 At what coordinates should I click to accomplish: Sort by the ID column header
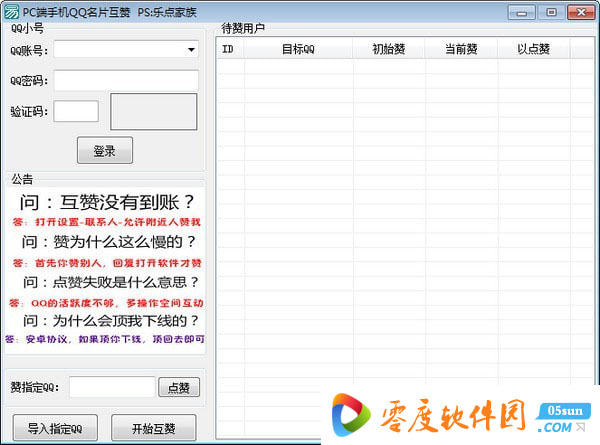coord(228,49)
